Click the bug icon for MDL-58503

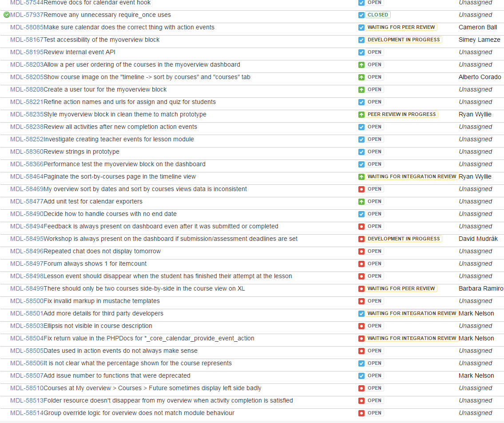[x=361, y=326]
